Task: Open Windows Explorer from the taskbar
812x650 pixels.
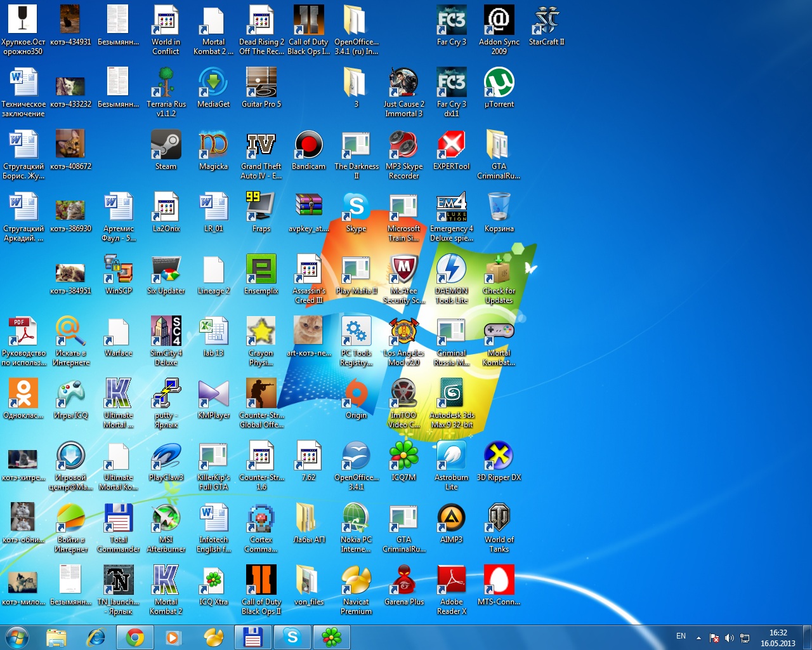Action: click(56, 637)
